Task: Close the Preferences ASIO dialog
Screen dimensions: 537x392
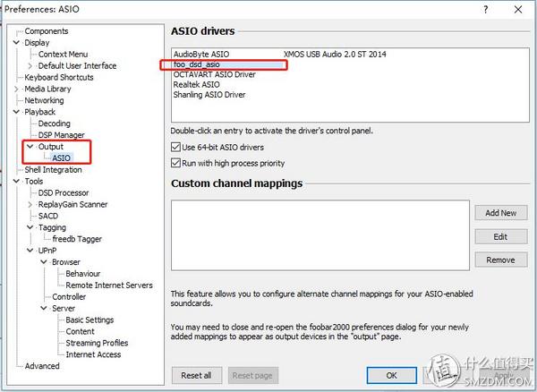Action: point(518,9)
